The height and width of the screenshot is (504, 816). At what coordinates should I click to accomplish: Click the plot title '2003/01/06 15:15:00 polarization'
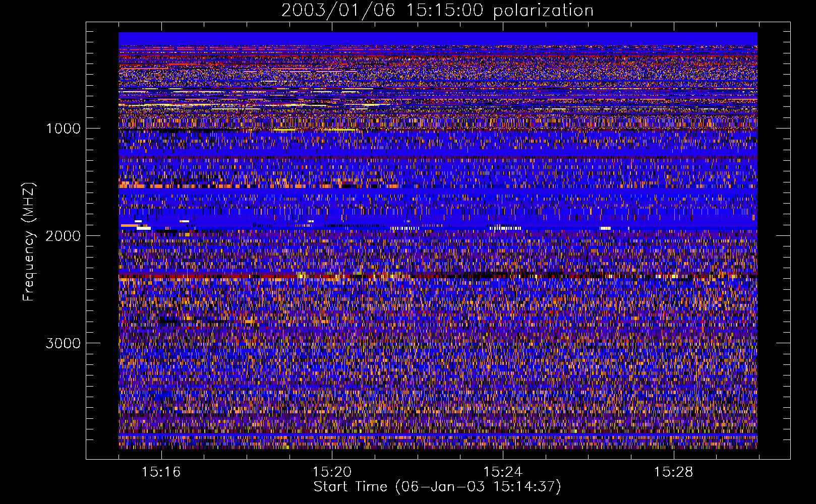(437, 11)
